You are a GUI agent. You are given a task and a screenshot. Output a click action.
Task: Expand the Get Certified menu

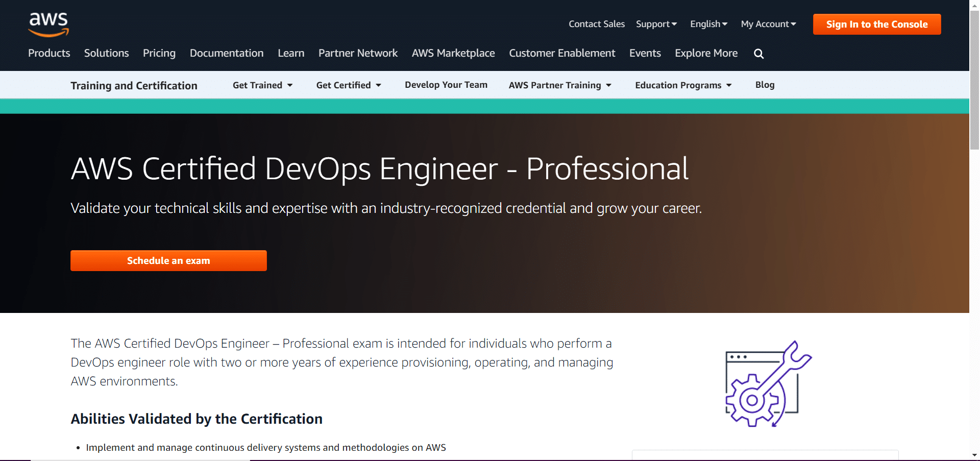pyautogui.click(x=348, y=85)
